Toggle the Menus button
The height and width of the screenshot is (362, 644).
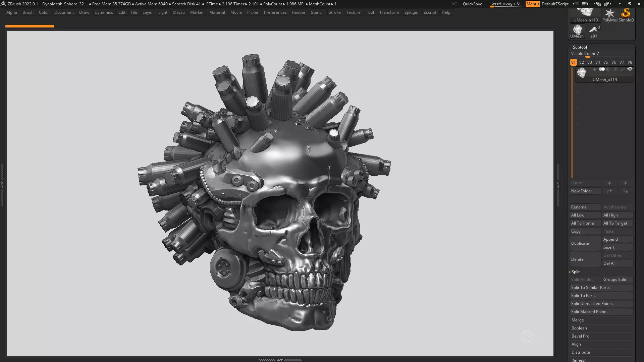tap(532, 4)
